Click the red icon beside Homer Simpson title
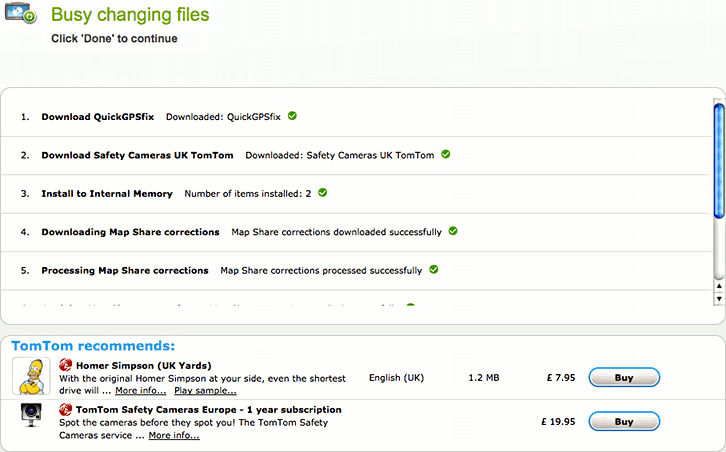 tap(65, 365)
